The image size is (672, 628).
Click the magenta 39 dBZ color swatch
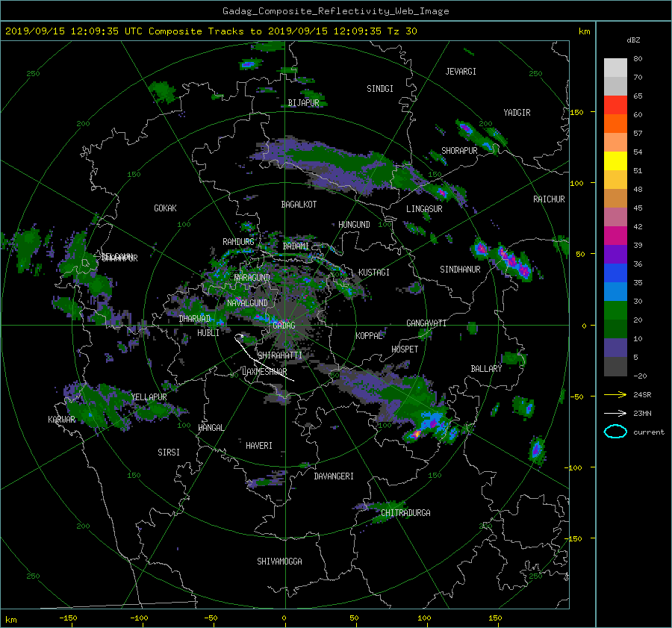[615, 236]
